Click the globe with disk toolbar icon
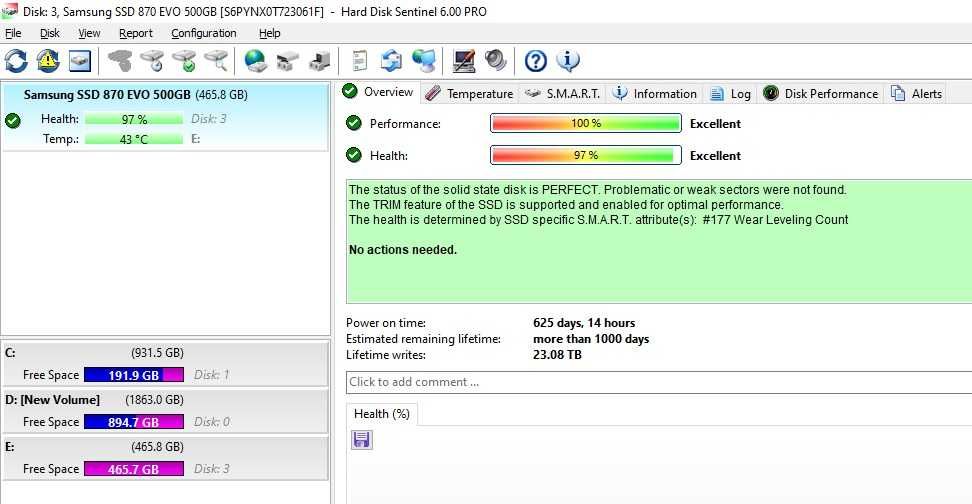 click(x=255, y=61)
